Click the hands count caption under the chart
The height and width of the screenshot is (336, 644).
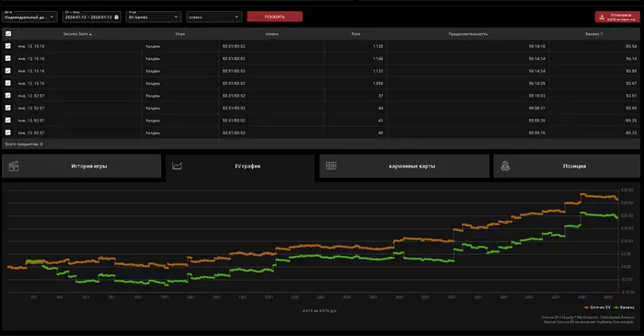(x=319, y=311)
